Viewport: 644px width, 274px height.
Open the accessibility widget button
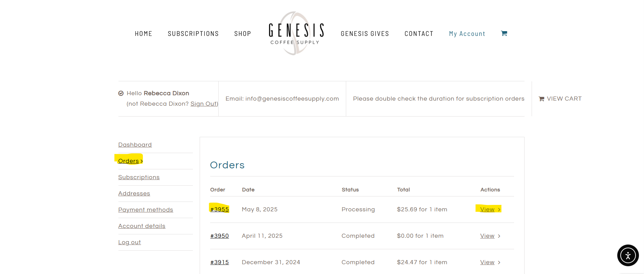628,255
